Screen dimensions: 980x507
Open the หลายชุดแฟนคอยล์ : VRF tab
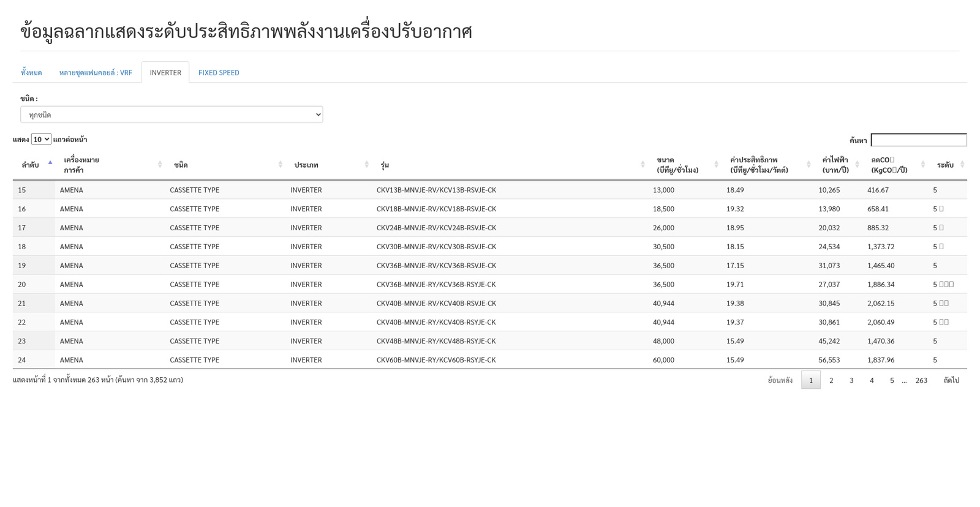[x=96, y=72]
